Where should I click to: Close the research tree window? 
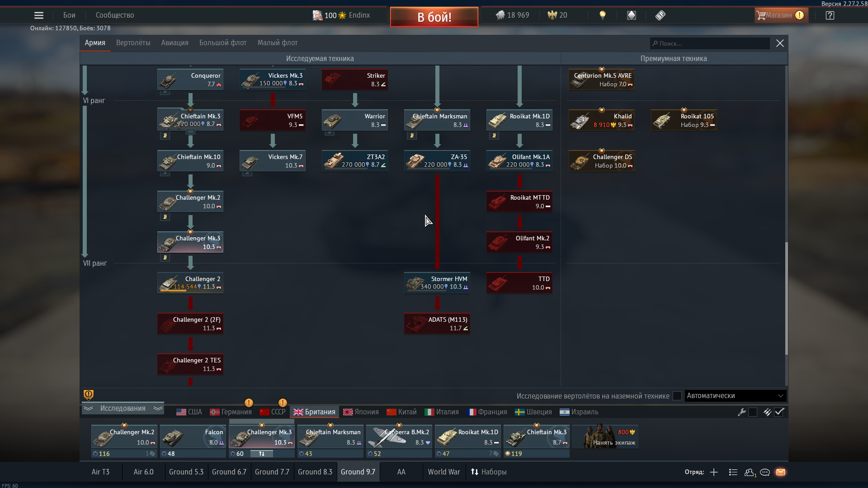[x=780, y=43]
